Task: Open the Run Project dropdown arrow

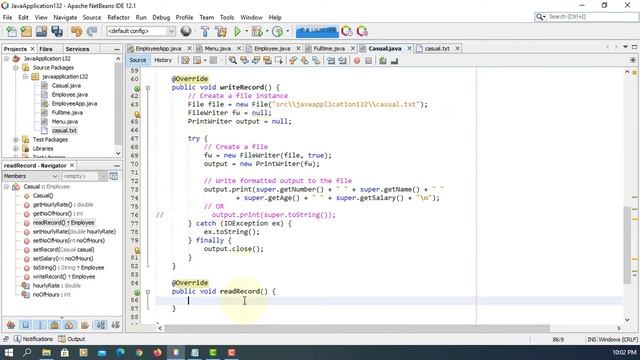Action: point(246,31)
